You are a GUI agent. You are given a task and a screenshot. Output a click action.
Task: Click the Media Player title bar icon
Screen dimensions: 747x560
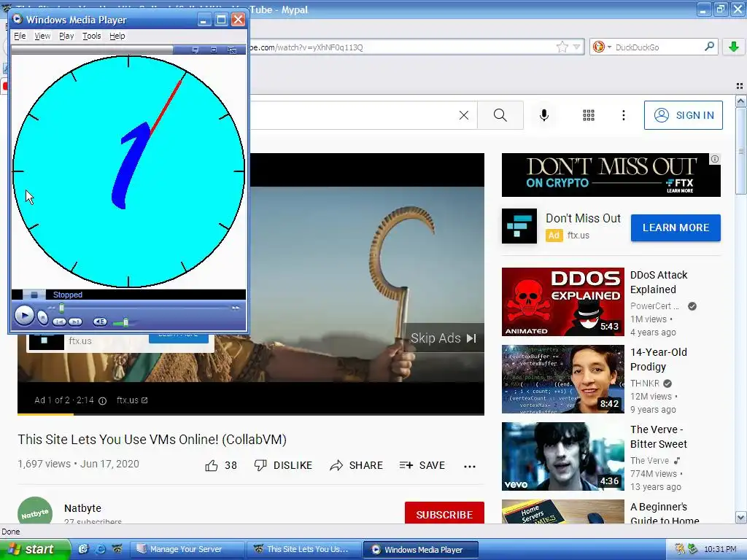pos(18,19)
